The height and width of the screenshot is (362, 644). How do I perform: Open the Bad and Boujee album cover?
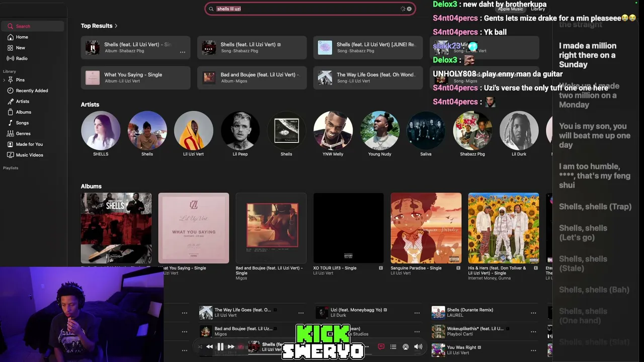point(271,228)
